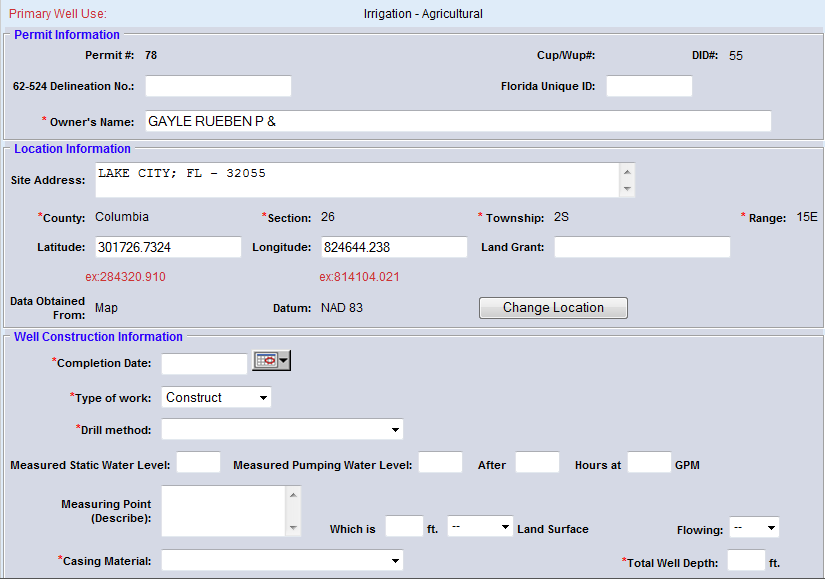Select the Florida Unique ID field
Image resolution: width=825 pixels, height=579 pixels.
(649, 86)
